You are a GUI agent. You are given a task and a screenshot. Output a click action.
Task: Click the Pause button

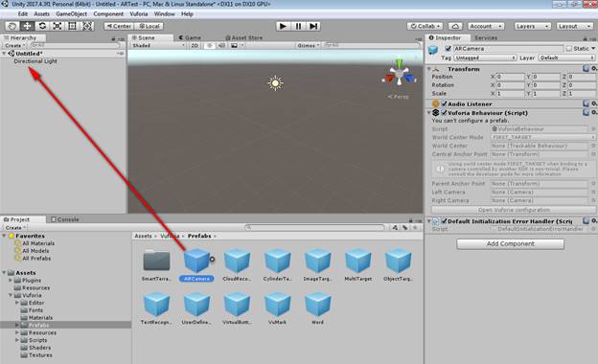coord(298,26)
